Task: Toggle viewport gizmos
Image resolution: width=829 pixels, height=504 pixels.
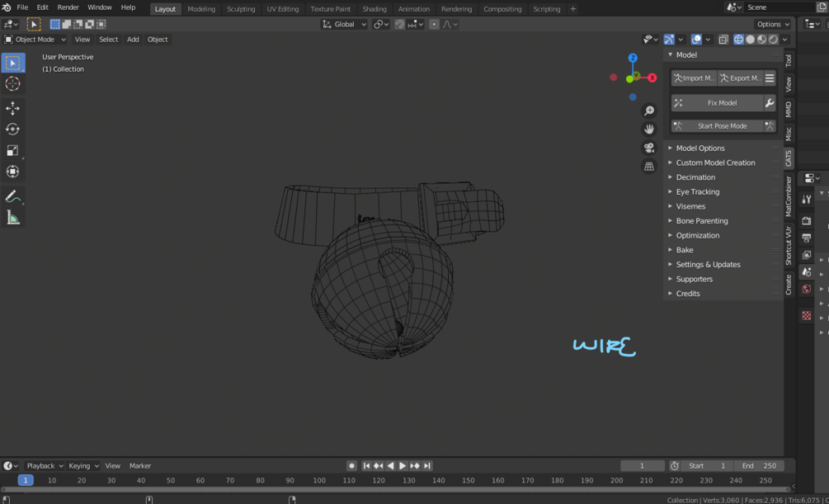Action: (669, 39)
